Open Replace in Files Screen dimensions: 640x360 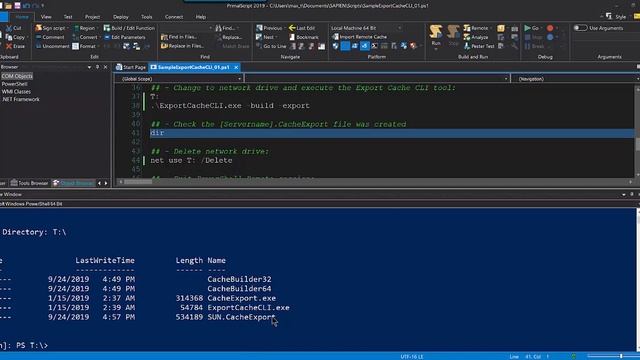coord(182,46)
